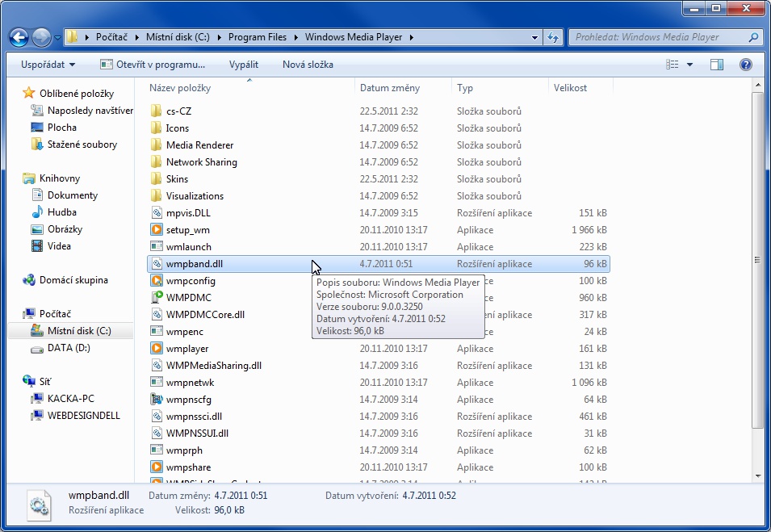Open the Uspořádat menu
Viewport: 771px width, 532px height.
tap(48, 65)
